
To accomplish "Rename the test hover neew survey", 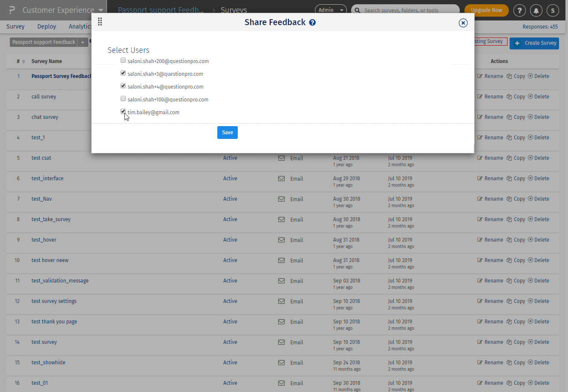I will coord(490,260).
